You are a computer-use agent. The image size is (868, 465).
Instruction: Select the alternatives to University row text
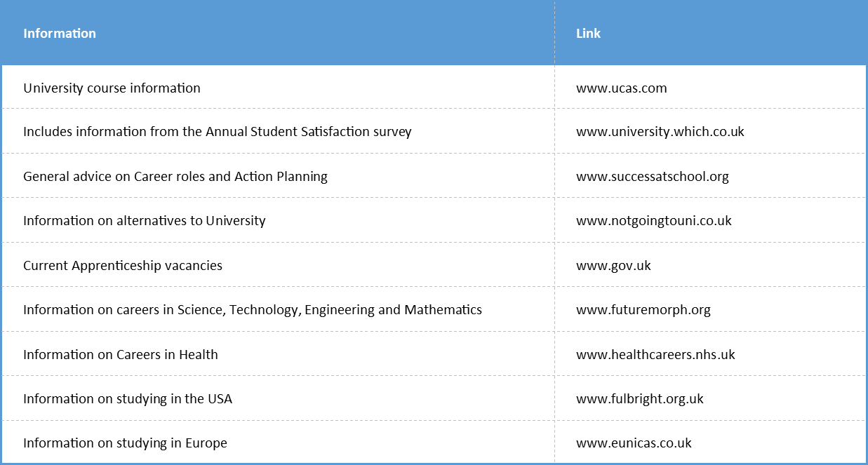144,221
